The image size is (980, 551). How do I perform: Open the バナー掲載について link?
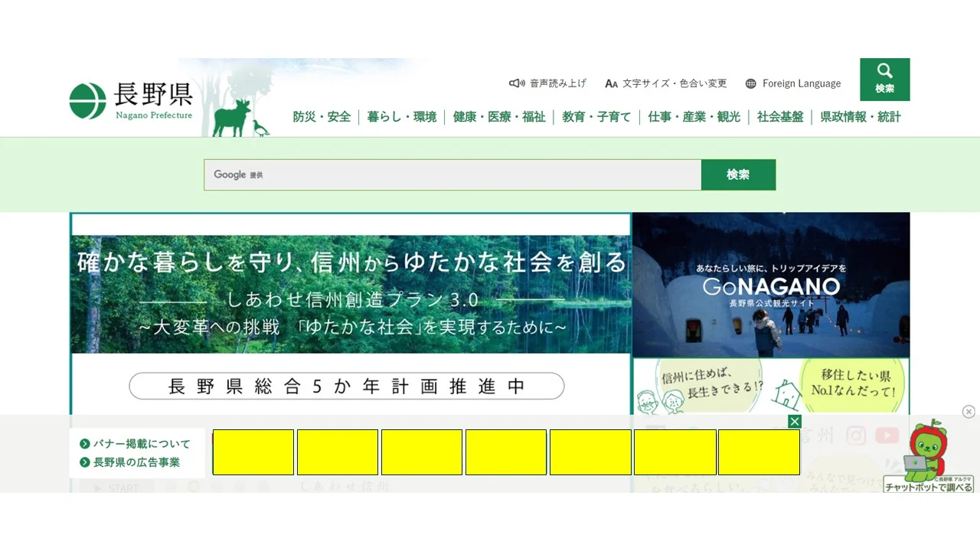tap(142, 444)
